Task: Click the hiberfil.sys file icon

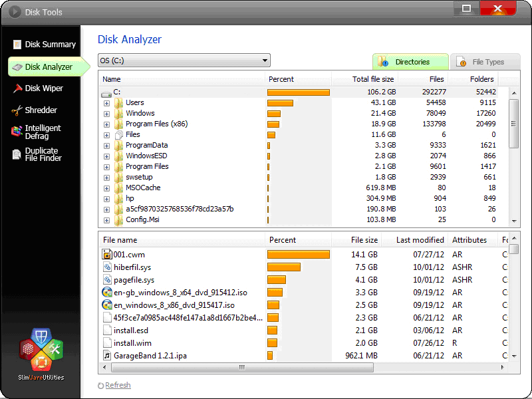Action: coord(107,267)
